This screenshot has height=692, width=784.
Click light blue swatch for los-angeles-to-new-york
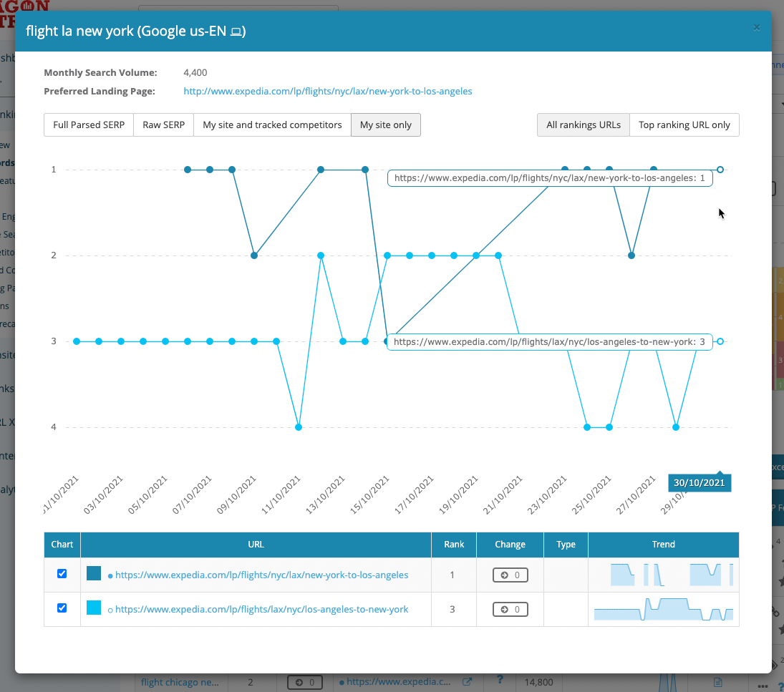pyautogui.click(x=94, y=608)
